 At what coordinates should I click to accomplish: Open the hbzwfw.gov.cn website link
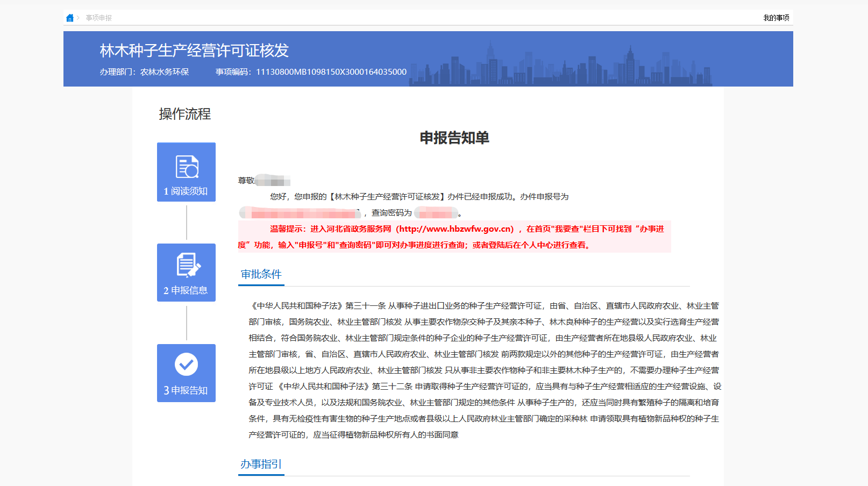click(454, 228)
